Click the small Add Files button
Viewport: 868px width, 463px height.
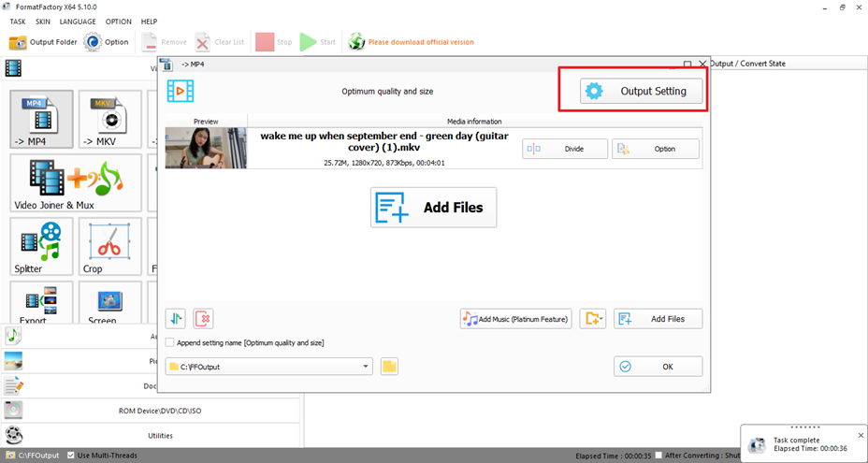coord(658,318)
